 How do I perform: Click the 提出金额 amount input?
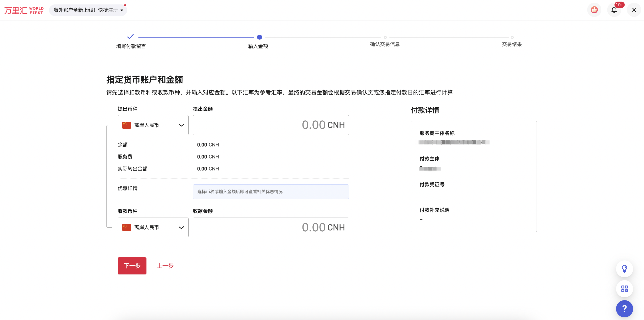tap(271, 125)
